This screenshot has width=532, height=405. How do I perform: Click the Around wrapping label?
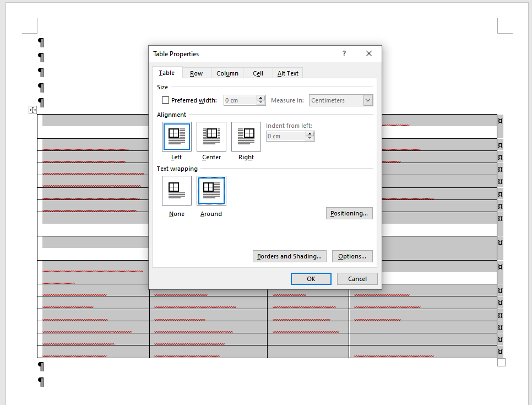211,214
